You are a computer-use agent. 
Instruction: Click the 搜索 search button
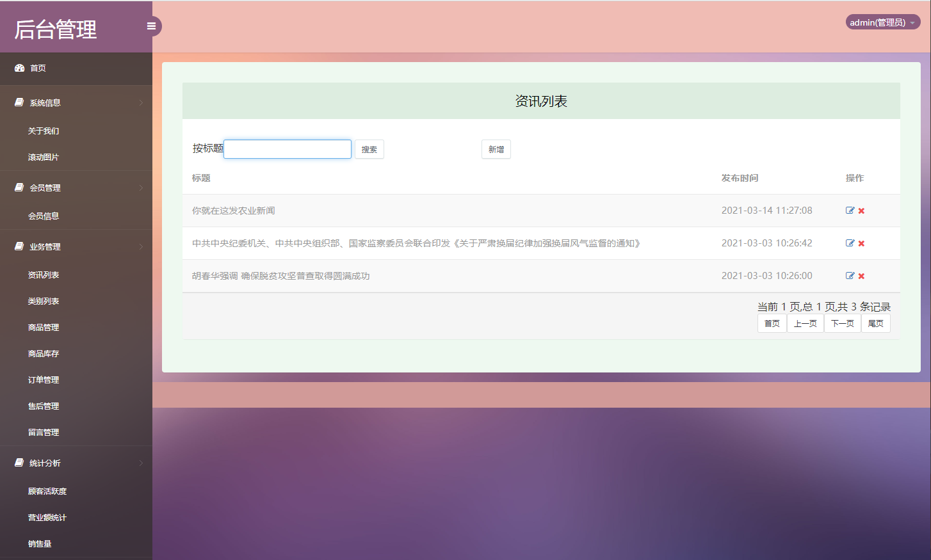pyautogui.click(x=369, y=149)
